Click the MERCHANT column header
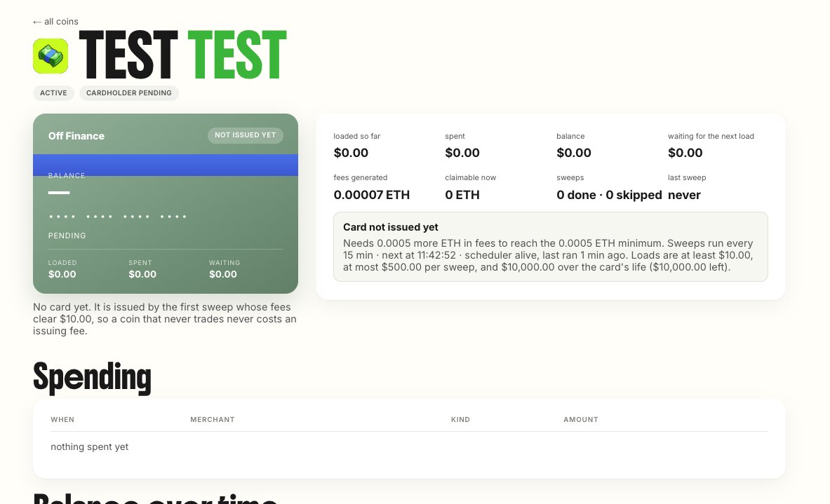The image size is (830, 504). coord(213,420)
